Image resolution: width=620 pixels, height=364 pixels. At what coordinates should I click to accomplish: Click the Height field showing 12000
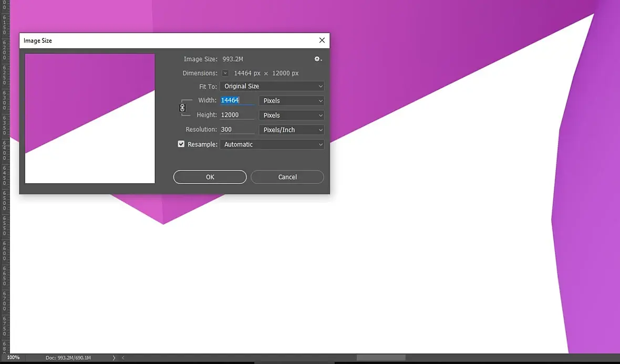[237, 115]
